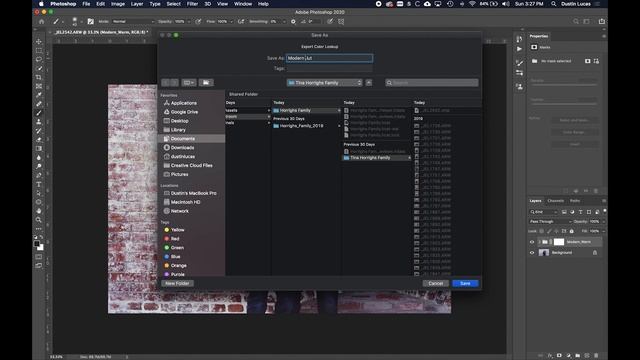The image size is (640, 360).
Task: Toggle the layer filter on/off switch
Action: 604,211
